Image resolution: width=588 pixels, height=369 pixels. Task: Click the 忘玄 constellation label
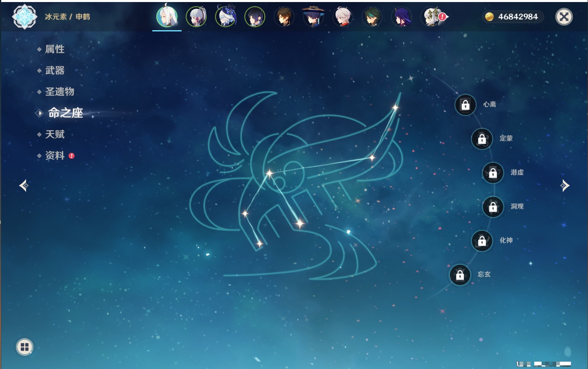tap(484, 274)
